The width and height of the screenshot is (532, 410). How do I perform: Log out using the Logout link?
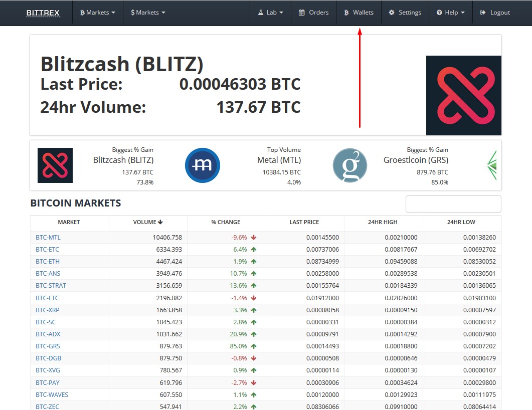click(495, 13)
